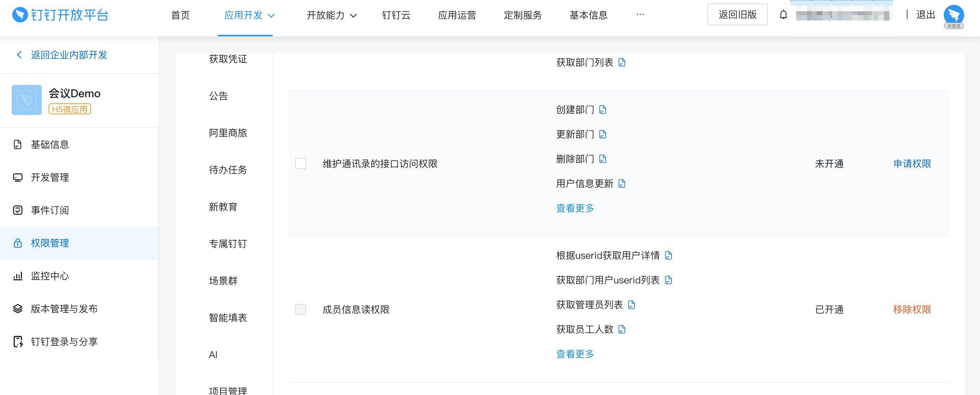980x395 pixels.
Task: Open doc icon next to 根据userid获取用户详情
Action: pyautogui.click(x=668, y=255)
